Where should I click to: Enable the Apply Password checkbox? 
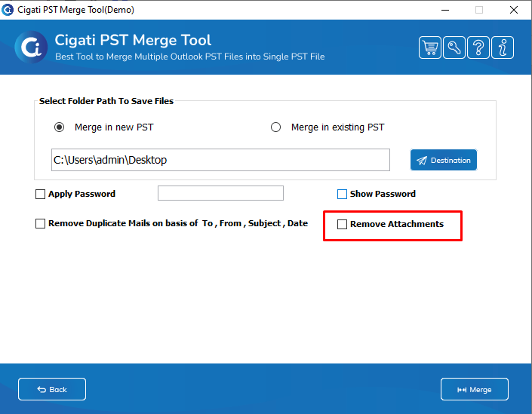41,195
